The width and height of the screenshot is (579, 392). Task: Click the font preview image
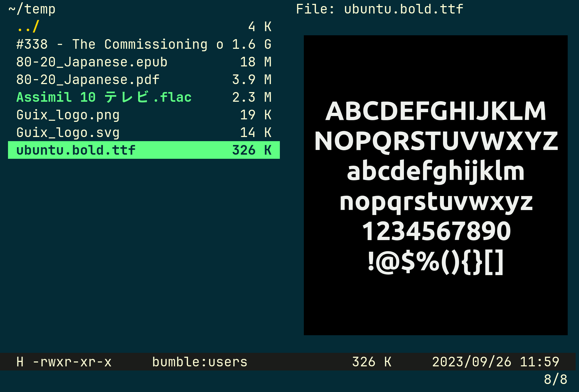tap(435, 185)
